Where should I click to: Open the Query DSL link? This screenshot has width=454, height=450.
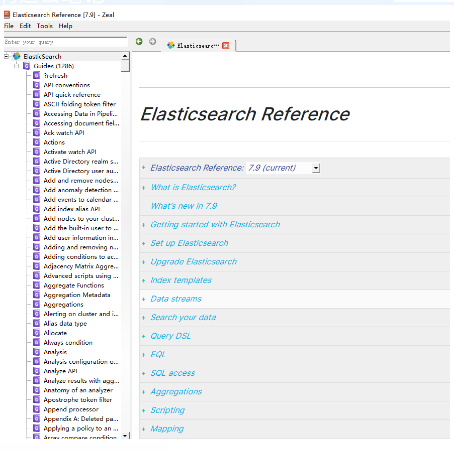(x=171, y=336)
